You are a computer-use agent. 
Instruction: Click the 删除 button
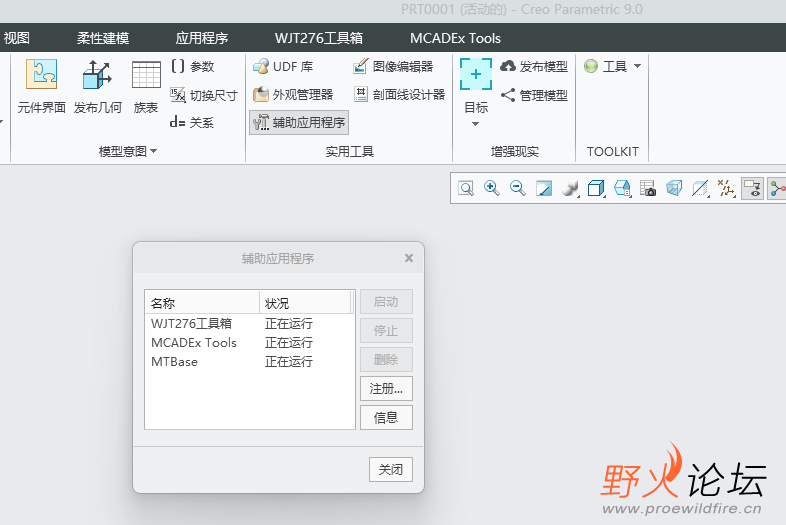386,360
